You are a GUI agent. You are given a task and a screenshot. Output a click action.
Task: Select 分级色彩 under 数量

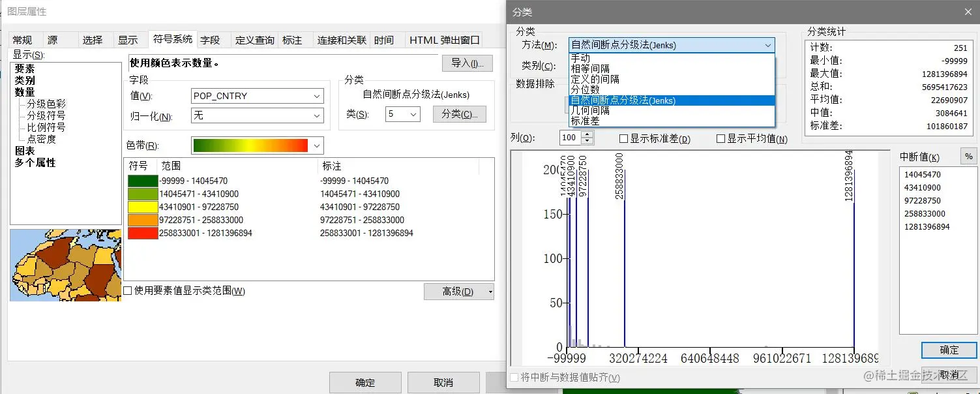click(x=46, y=104)
